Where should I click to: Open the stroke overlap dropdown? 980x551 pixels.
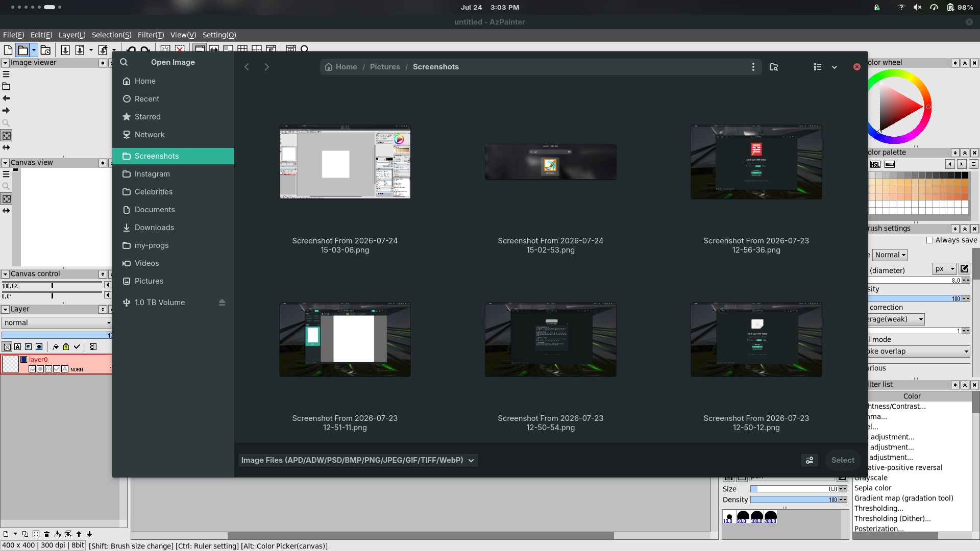(x=918, y=352)
